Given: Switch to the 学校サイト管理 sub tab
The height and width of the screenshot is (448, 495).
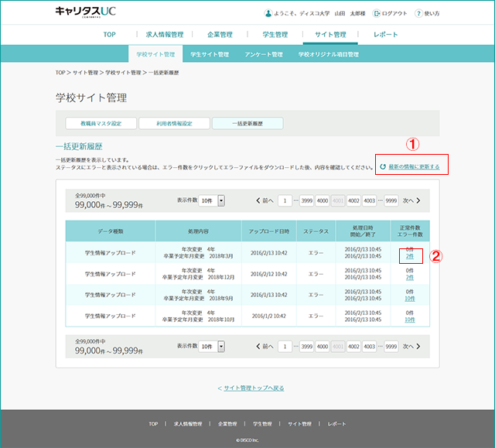Looking at the screenshot, I should (155, 54).
